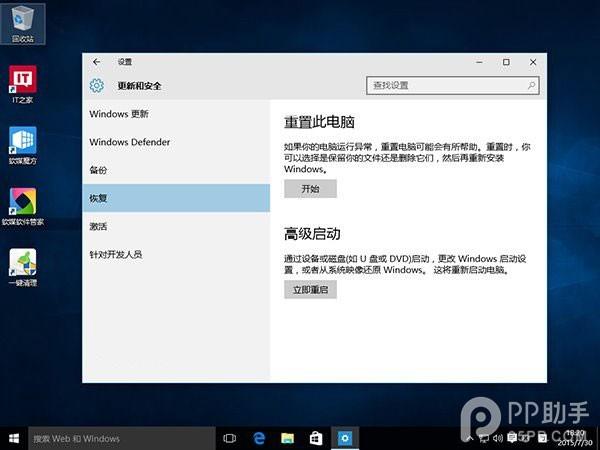Click the back arrow in Settings window
This screenshot has height=450, width=600.
[x=96, y=62]
